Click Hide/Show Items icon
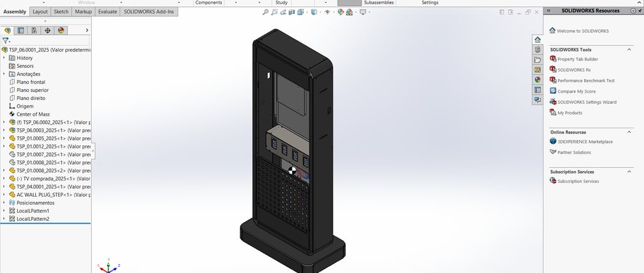Image resolution: width=644 pixels, height=273 pixels. [327, 13]
